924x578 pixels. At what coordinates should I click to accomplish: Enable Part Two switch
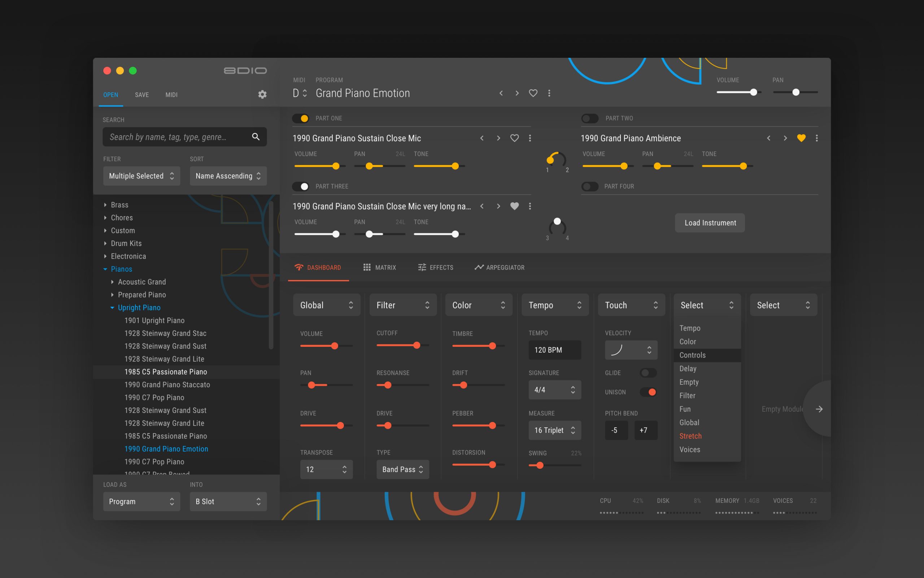click(590, 118)
